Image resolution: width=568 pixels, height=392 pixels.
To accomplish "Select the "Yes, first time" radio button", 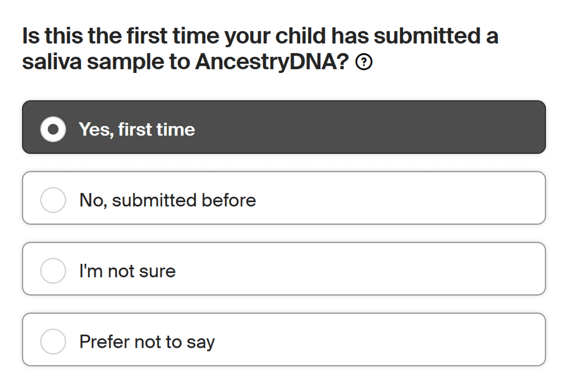I will [53, 129].
